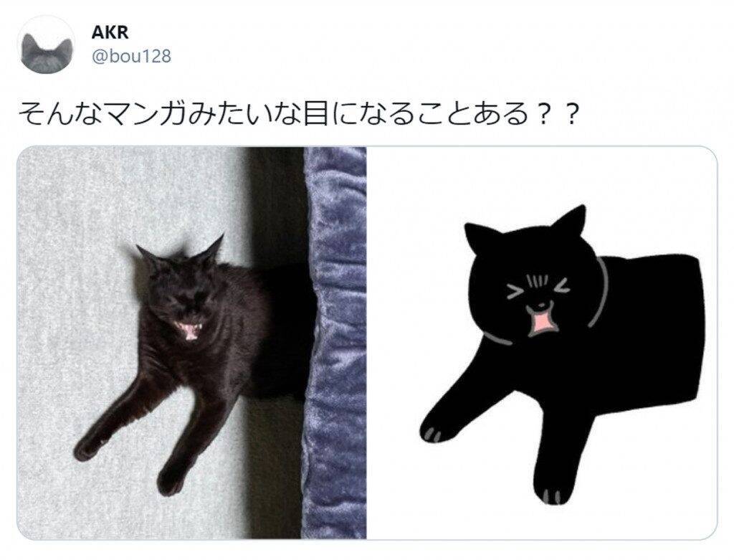Image resolution: width=734 pixels, height=560 pixels.
Task: Select the Japanese tweet text line
Action: [x=296, y=115]
